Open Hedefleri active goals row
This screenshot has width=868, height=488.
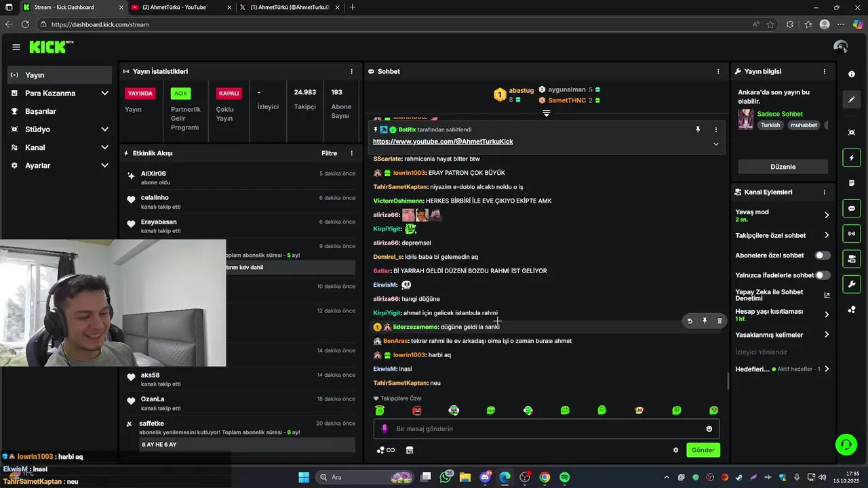click(x=783, y=369)
